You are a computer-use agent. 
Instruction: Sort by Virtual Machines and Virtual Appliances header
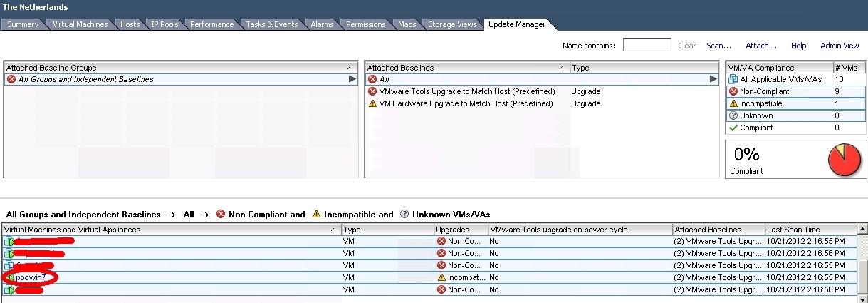(x=172, y=230)
